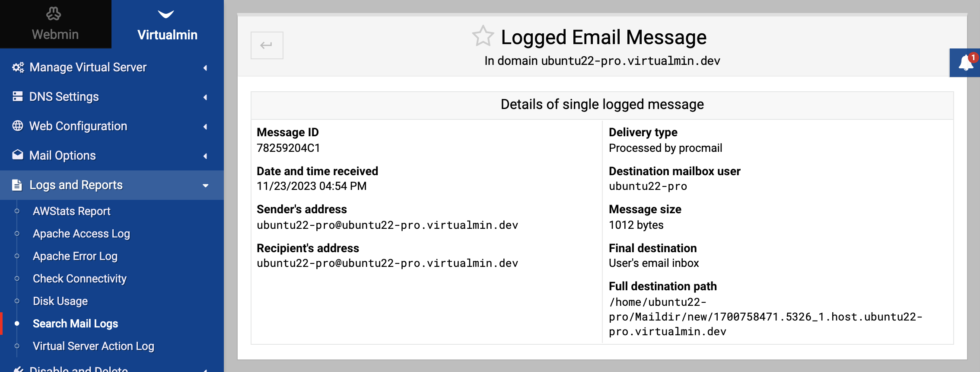Viewport: 980px width, 372px height.
Task: Expand the Mail Options arrow
Action: click(x=205, y=156)
